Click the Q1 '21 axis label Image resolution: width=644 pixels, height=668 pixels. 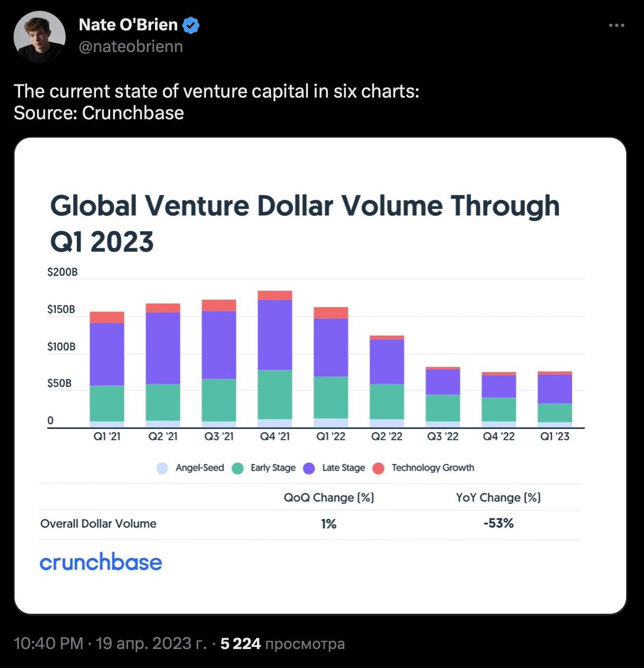[107, 436]
